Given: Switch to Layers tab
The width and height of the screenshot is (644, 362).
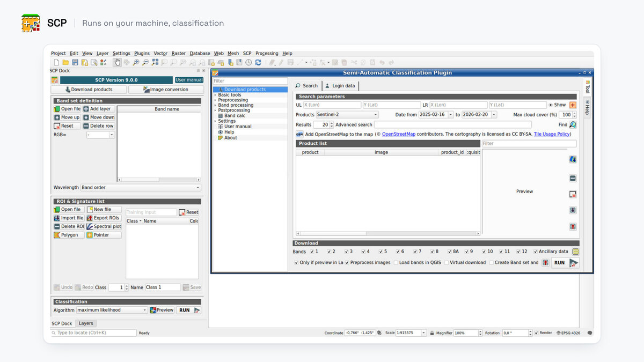Looking at the screenshot, I should coord(86,323).
